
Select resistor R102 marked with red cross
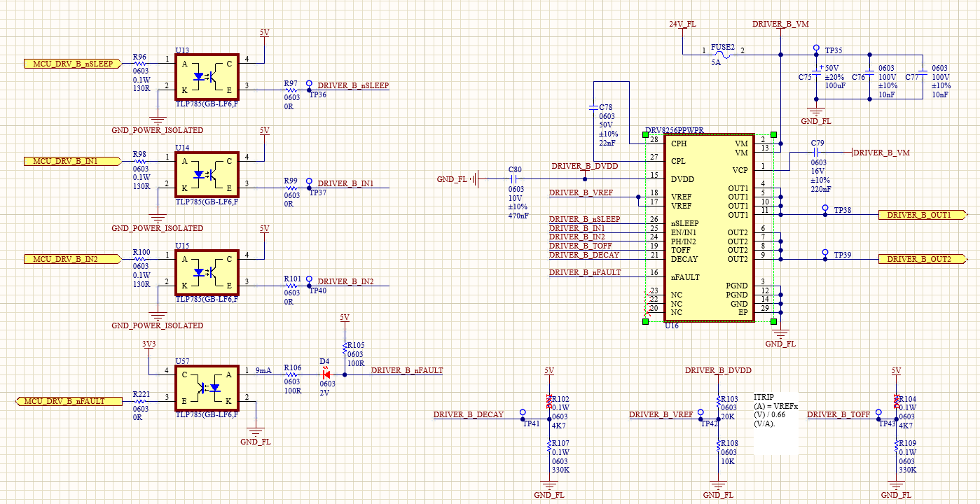[x=549, y=401]
